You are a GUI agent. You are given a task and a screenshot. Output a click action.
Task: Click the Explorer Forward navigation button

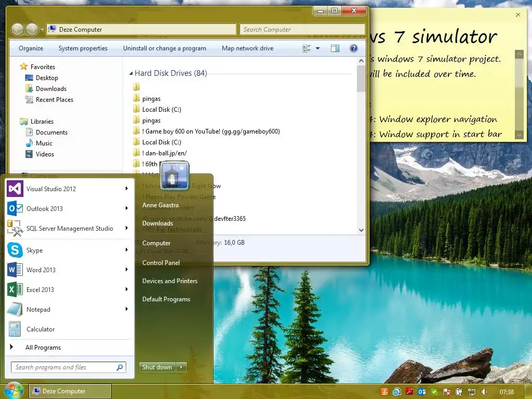[32, 30]
